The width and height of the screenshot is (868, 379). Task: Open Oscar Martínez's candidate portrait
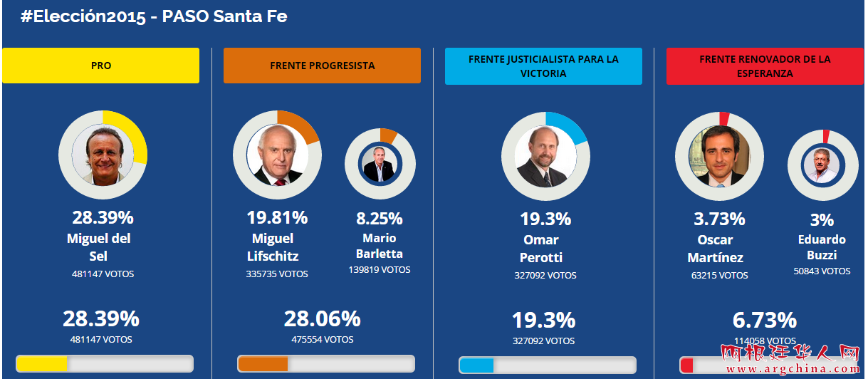[x=719, y=155]
